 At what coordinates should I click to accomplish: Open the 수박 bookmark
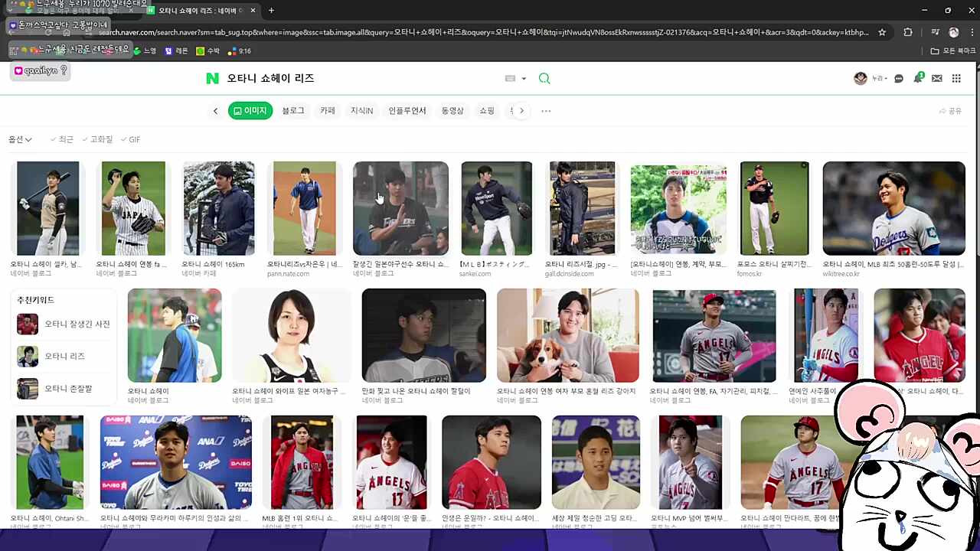[x=207, y=51]
